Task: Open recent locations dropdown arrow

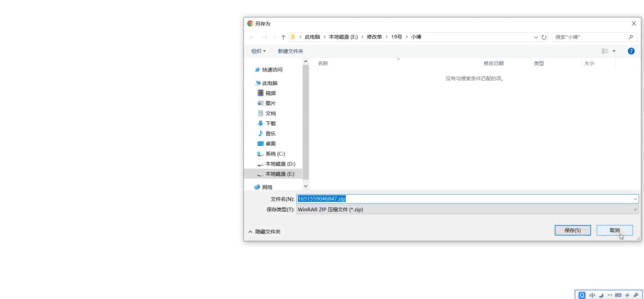Action: pyautogui.click(x=275, y=37)
